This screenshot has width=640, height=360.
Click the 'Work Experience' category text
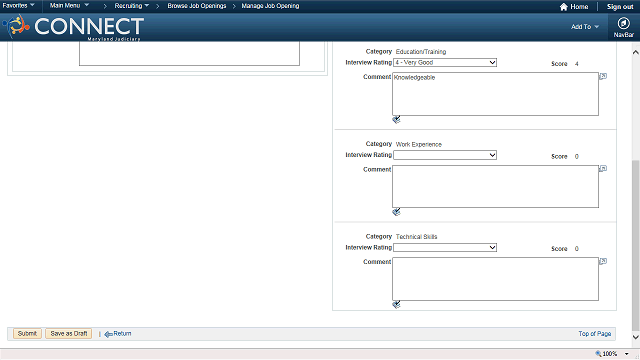418,144
